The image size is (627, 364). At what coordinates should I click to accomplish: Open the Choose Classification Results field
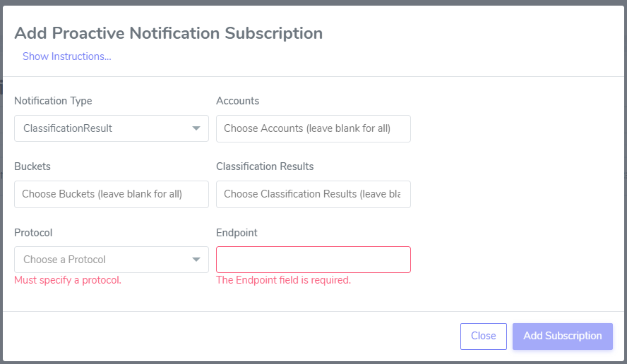click(x=313, y=194)
